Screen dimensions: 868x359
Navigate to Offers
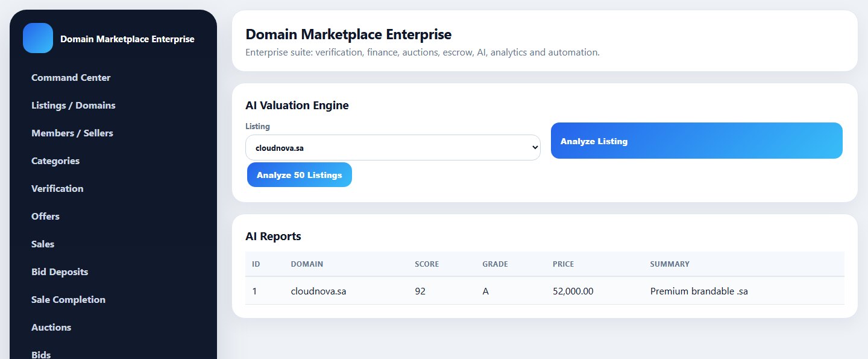point(45,217)
